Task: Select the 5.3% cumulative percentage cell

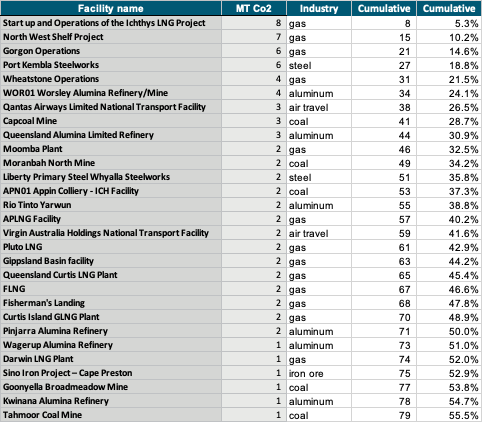Action: coord(449,23)
